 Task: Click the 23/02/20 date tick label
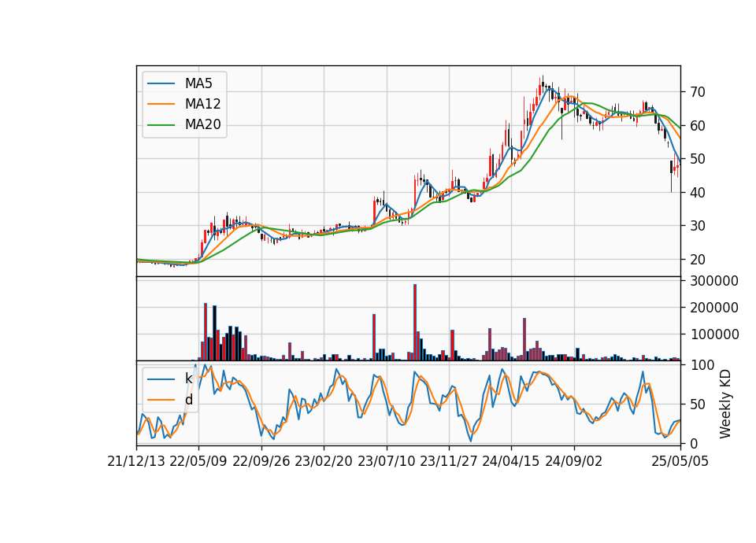tap(324, 462)
